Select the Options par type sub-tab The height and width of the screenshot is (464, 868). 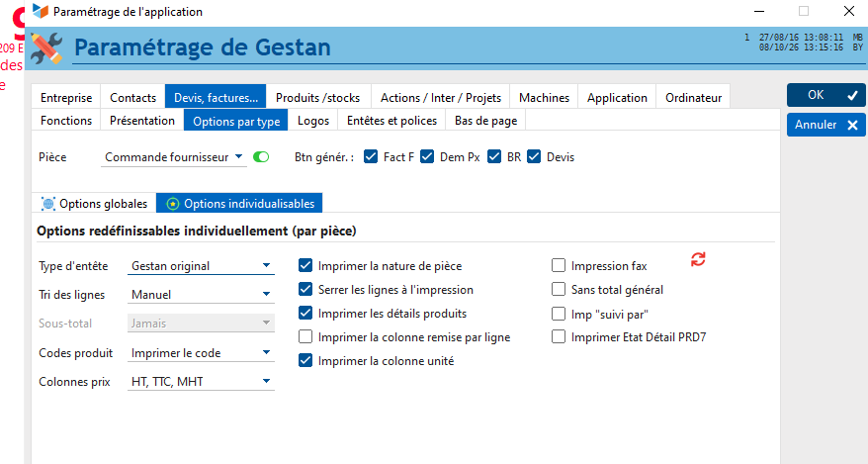tap(236, 121)
